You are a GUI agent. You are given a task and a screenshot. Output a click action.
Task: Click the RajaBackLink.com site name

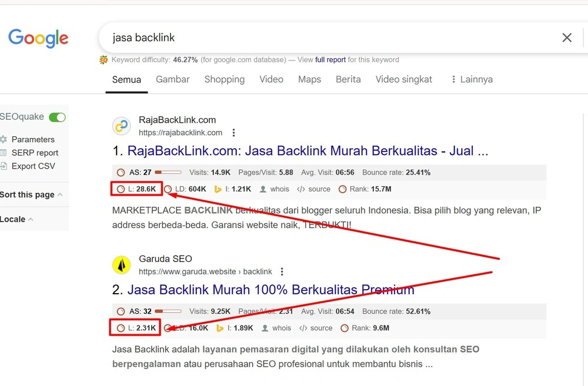point(178,120)
